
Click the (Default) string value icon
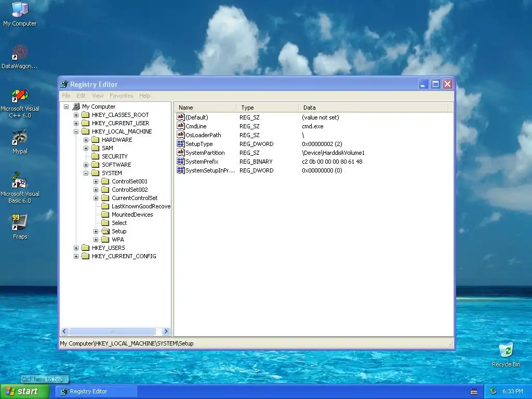pyautogui.click(x=180, y=117)
